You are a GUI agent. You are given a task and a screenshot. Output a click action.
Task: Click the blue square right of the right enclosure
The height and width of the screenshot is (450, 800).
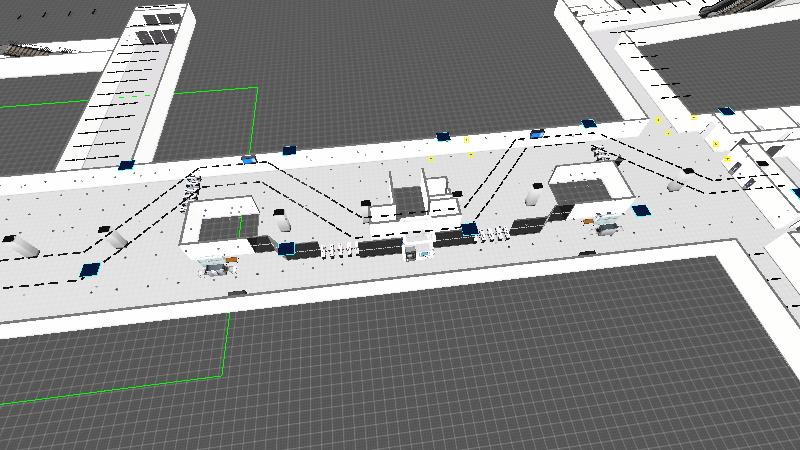point(640,210)
